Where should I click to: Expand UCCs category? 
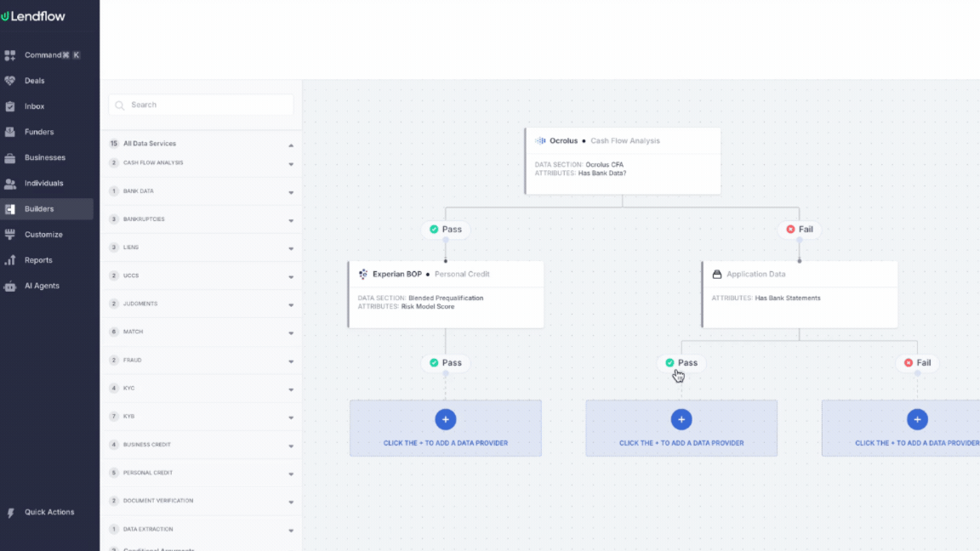pyautogui.click(x=291, y=276)
